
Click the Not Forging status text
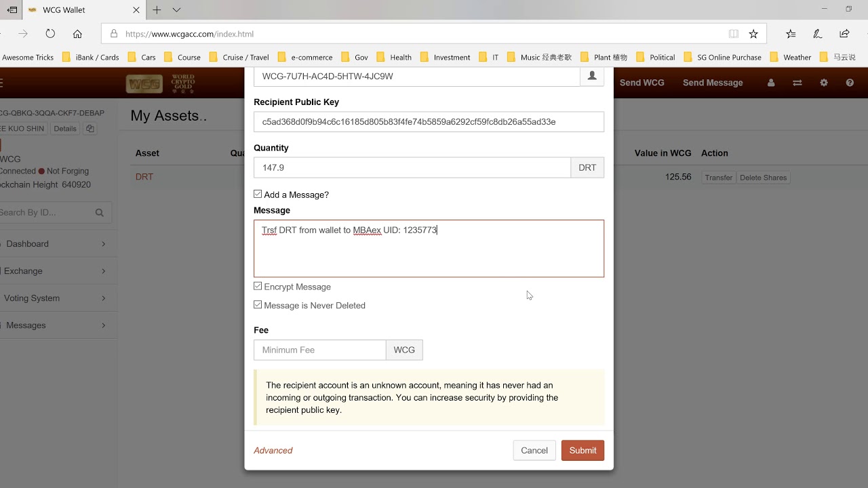pyautogui.click(x=68, y=171)
